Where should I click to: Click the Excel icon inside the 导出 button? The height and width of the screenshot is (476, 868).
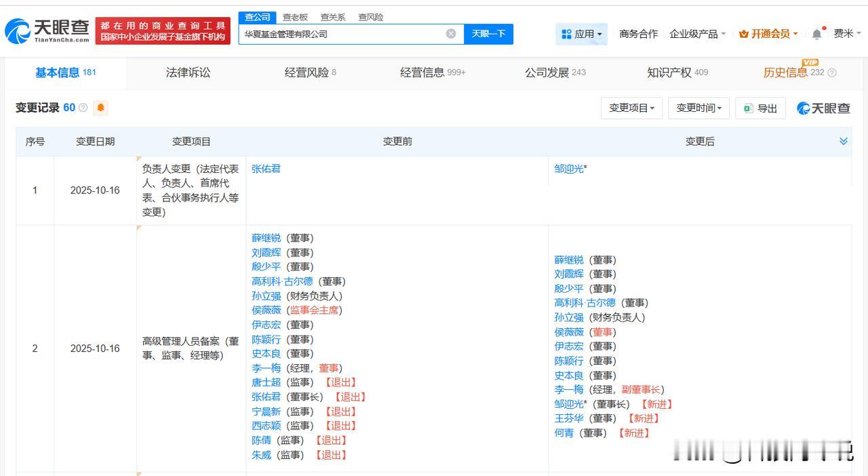[748, 108]
